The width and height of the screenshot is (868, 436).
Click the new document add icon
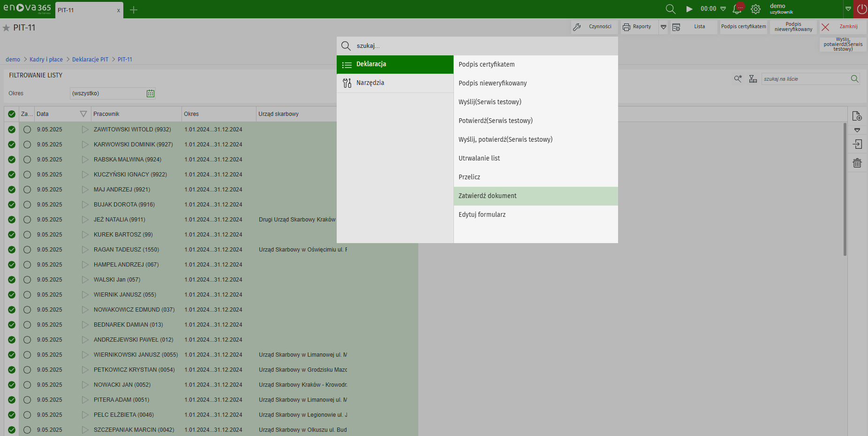coord(857,116)
